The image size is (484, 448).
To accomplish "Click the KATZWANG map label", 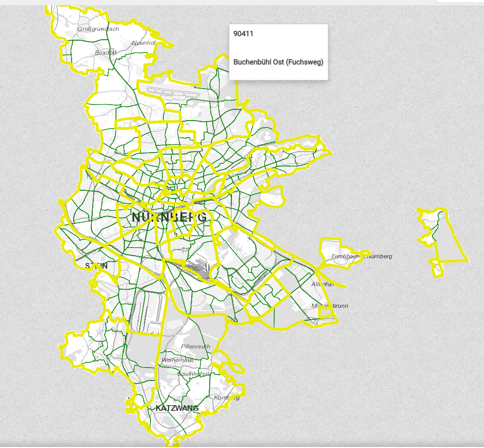I will 177,408.
